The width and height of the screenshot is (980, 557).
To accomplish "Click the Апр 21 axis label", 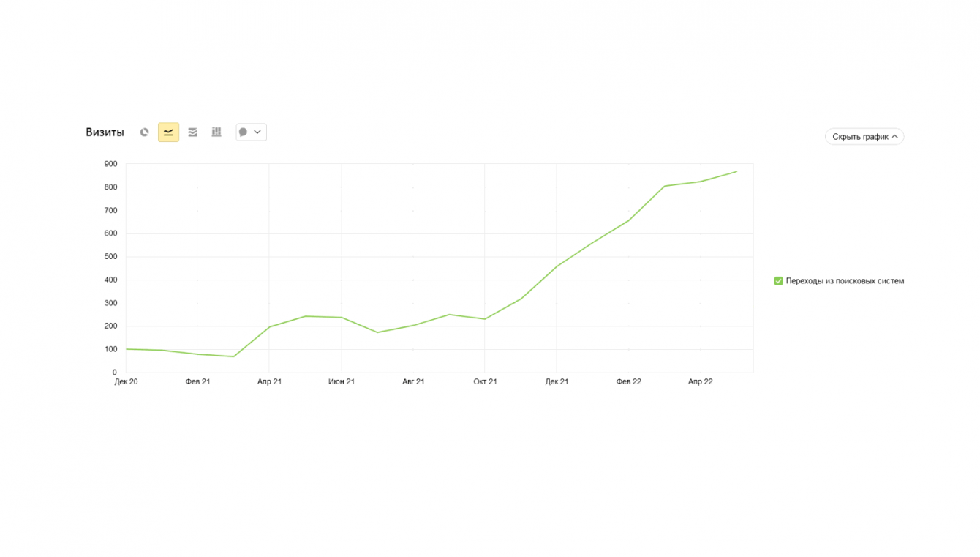I will 269,382.
